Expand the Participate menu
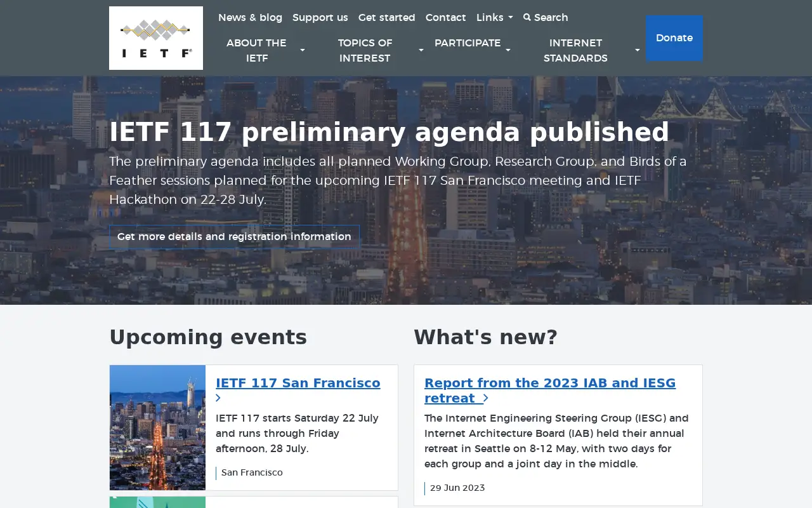The width and height of the screenshot is (812, 508). (473, 43)
